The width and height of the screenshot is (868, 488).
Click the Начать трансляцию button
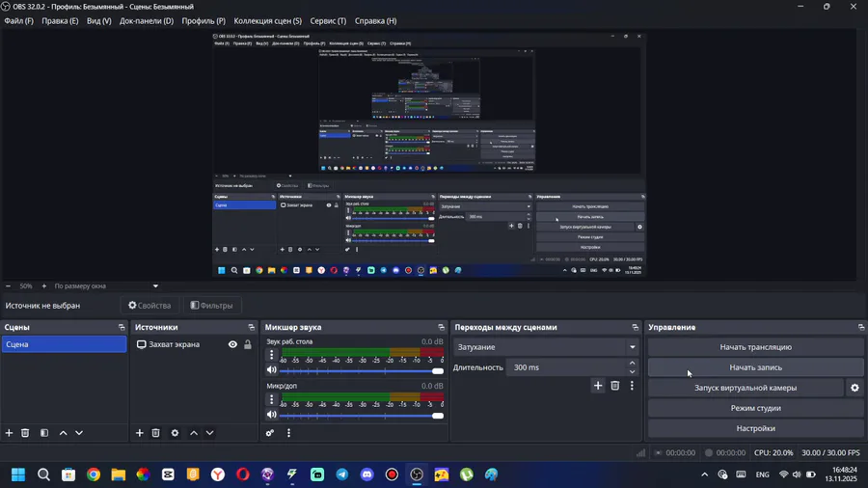(x=755, y=347)
